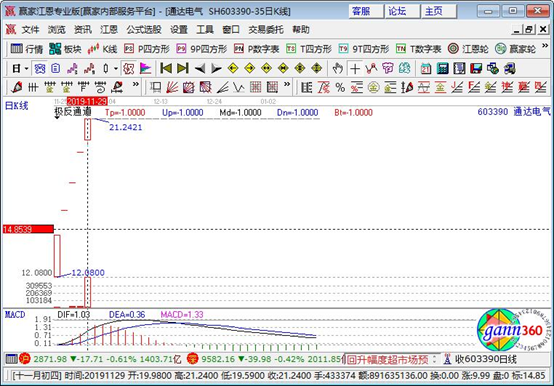
Task: Click the red 2019-11-29 date marker
Action: click(87, 102)
